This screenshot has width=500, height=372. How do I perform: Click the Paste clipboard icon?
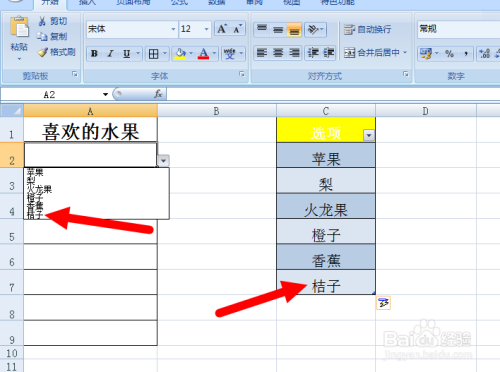pyautogui.click(x=19, y=27)
